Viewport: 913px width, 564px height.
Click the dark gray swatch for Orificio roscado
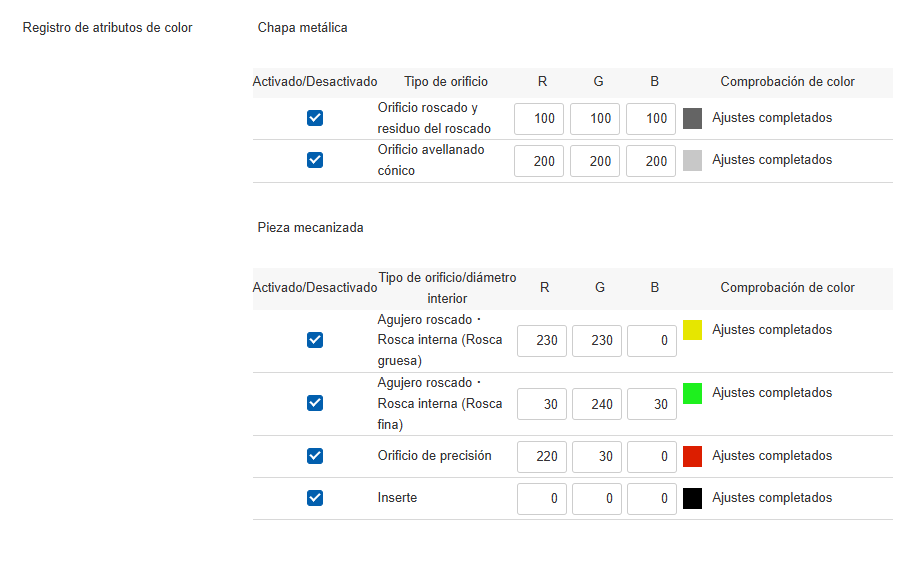tap(692, 118)
